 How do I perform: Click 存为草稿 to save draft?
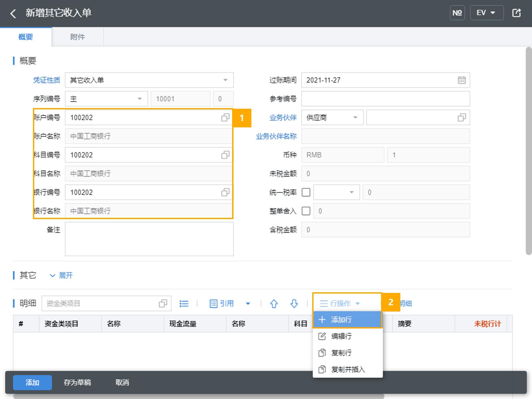tap(77, 382)
